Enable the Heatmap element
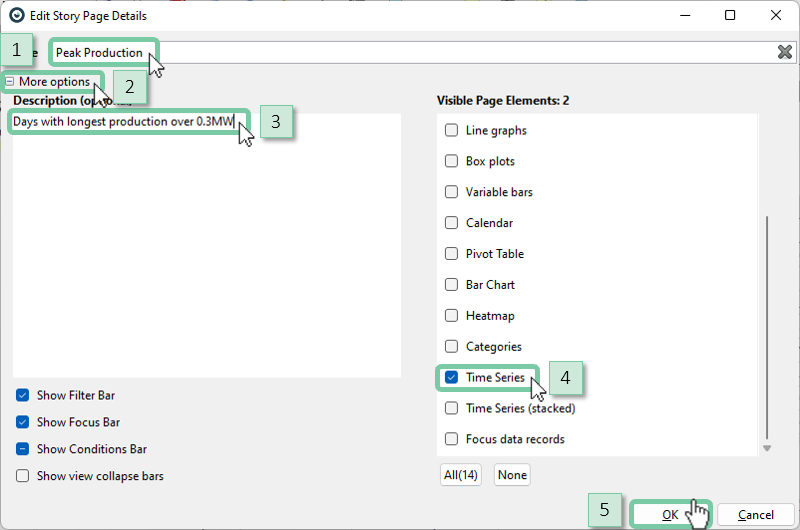 click(452, 316)
